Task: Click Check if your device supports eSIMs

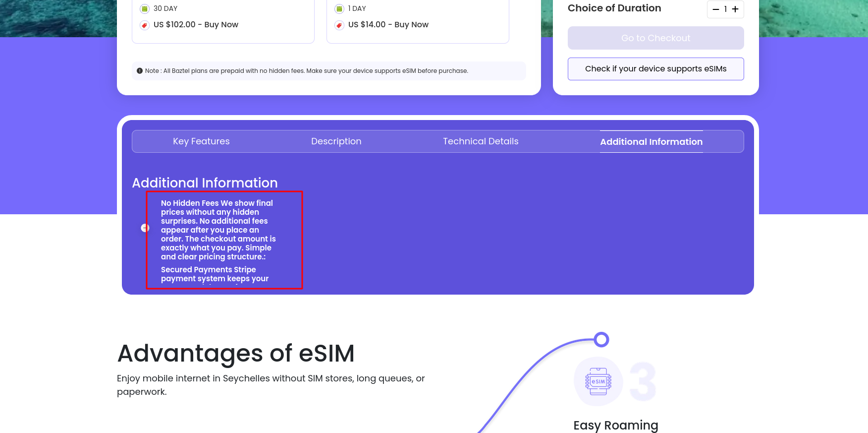Action: [655, 69]
